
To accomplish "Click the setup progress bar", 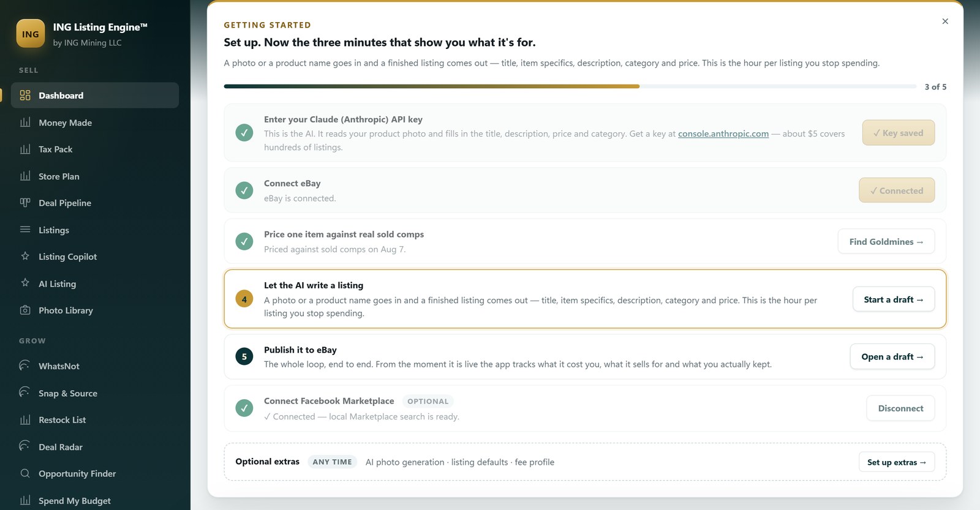I will coord(570,86).
